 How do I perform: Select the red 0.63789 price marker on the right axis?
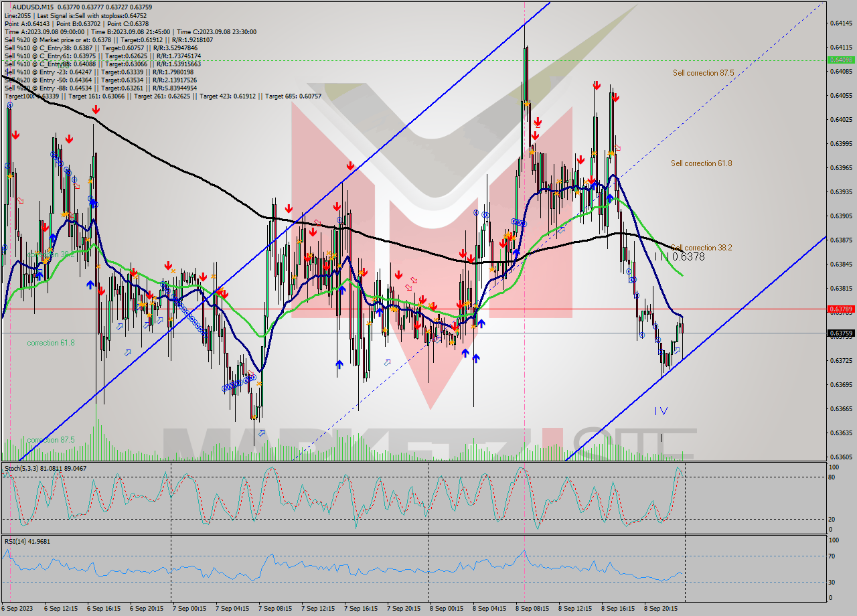click(841, 308)
